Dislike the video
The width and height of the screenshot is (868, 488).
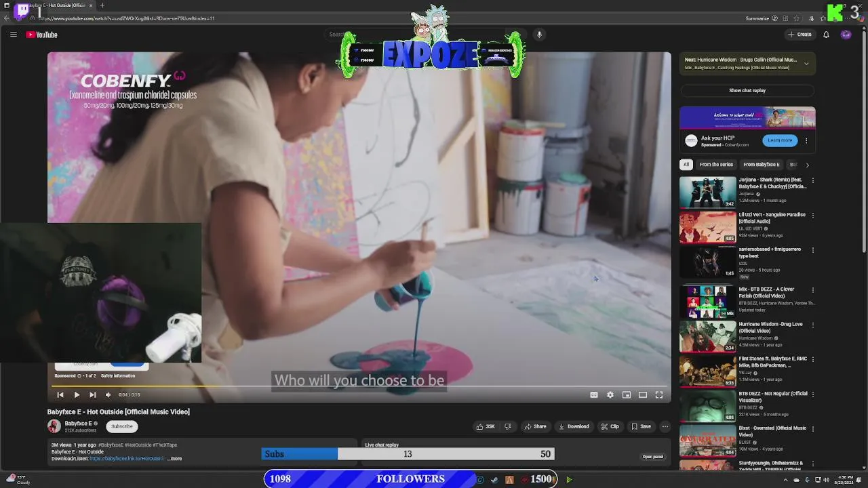coord(508,426)
